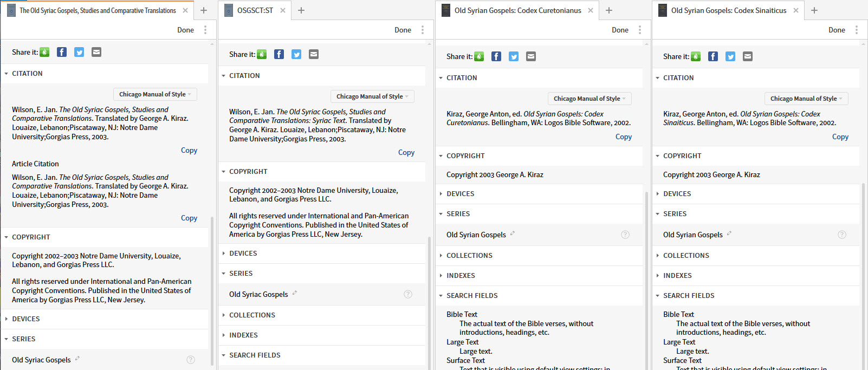Click the scrollbar of first panel
Image resolution: width=868 pixels, height=370 pixels.
point(212,293)
